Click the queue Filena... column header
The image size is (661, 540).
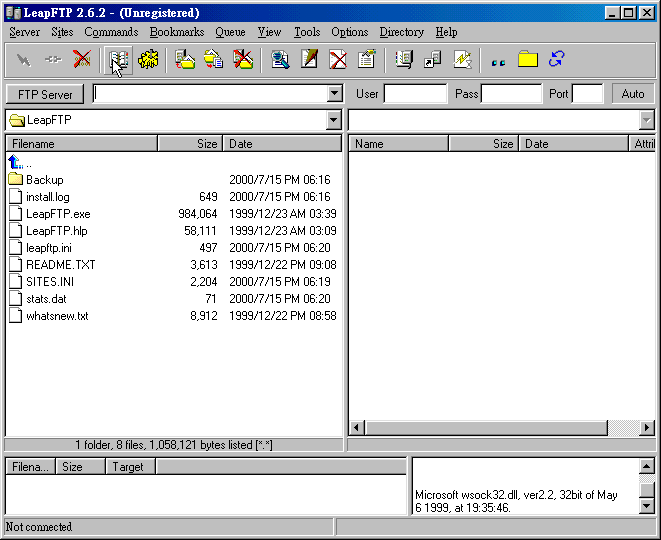point(31,467)
